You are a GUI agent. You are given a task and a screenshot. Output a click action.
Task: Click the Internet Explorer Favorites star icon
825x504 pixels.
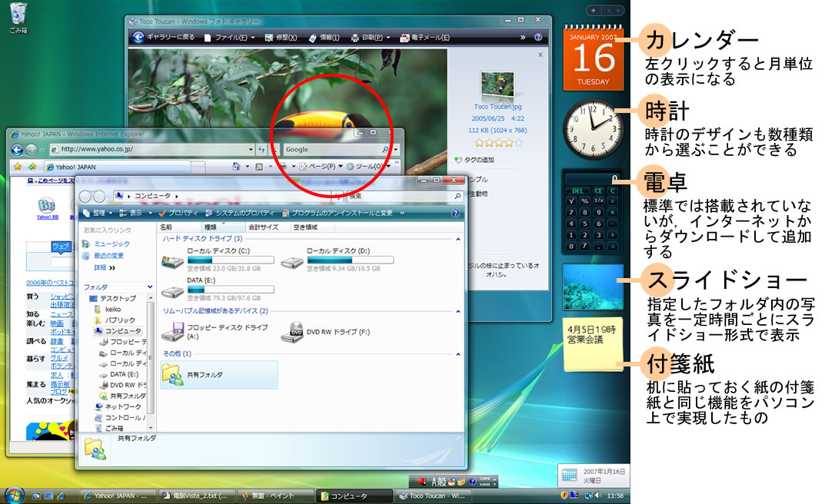(16, 166)
